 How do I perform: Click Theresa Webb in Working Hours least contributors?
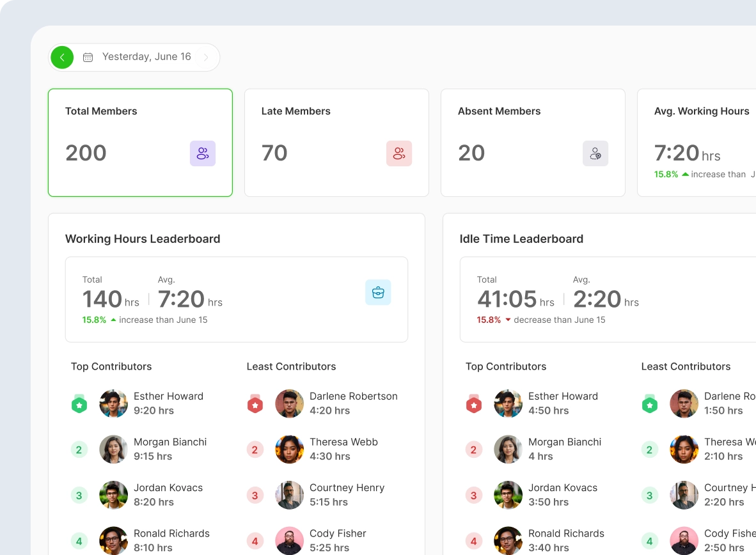[343, 442]
